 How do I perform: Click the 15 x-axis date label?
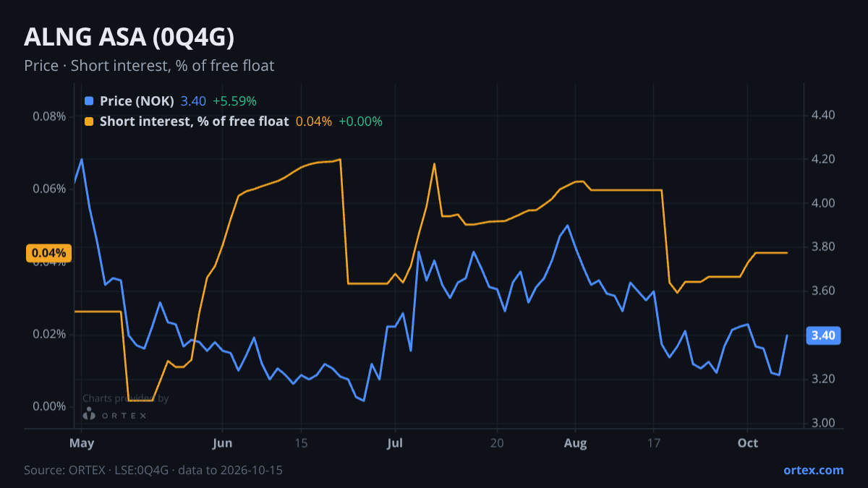click(301, 442)
